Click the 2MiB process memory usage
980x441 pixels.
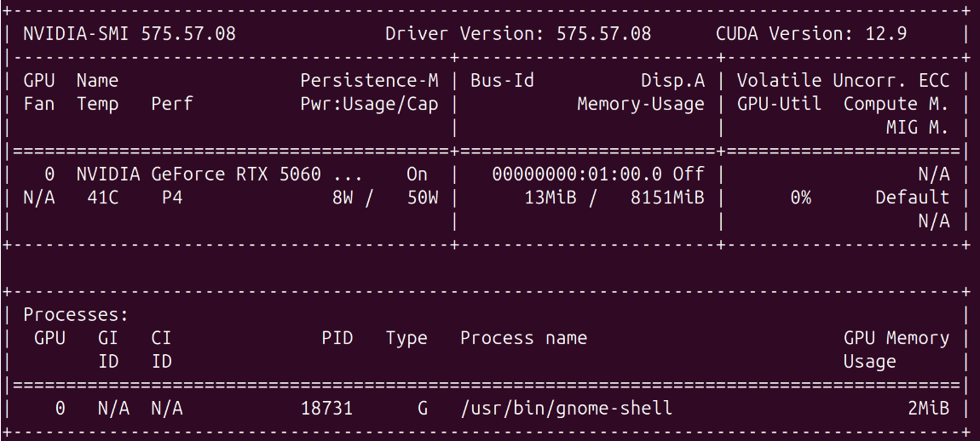pos(928,409)
